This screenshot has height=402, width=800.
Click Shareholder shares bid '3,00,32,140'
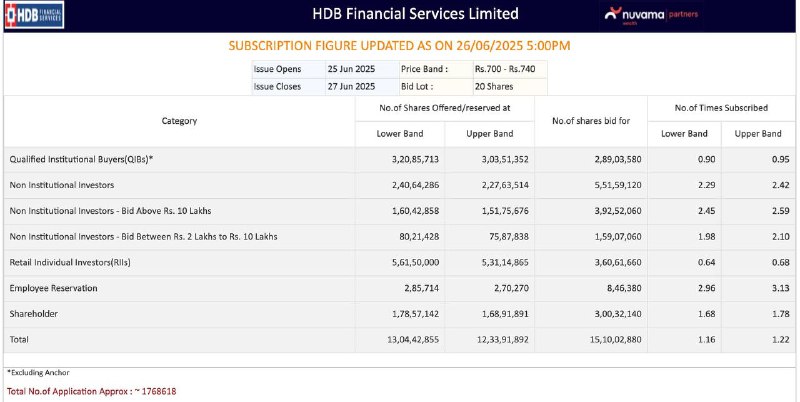[x=618, y=314]
